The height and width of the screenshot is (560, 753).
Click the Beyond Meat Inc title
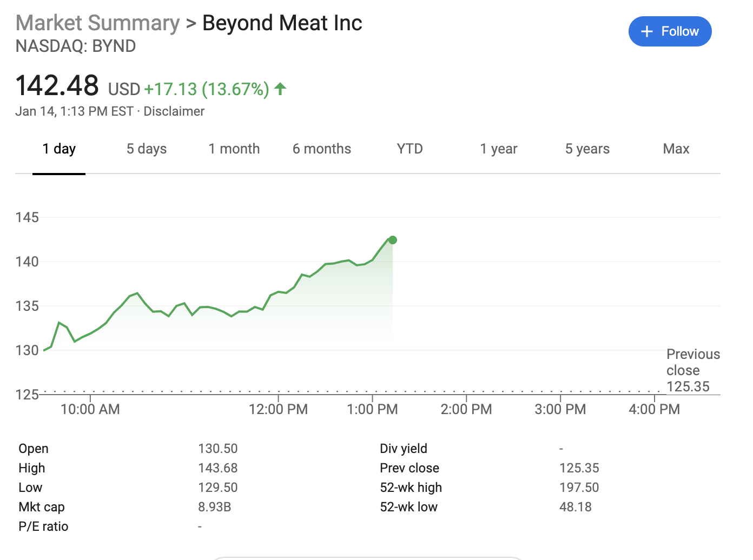click(x=282, y=23)
